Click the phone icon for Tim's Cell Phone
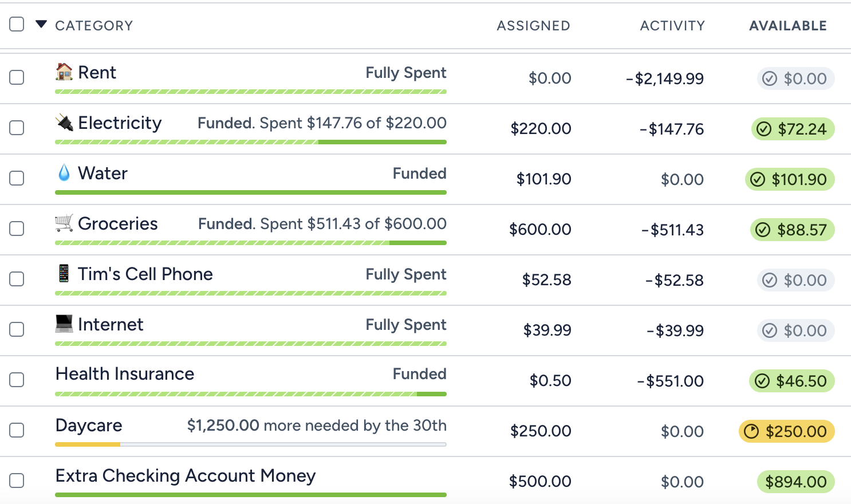 (x=64, y=274)
